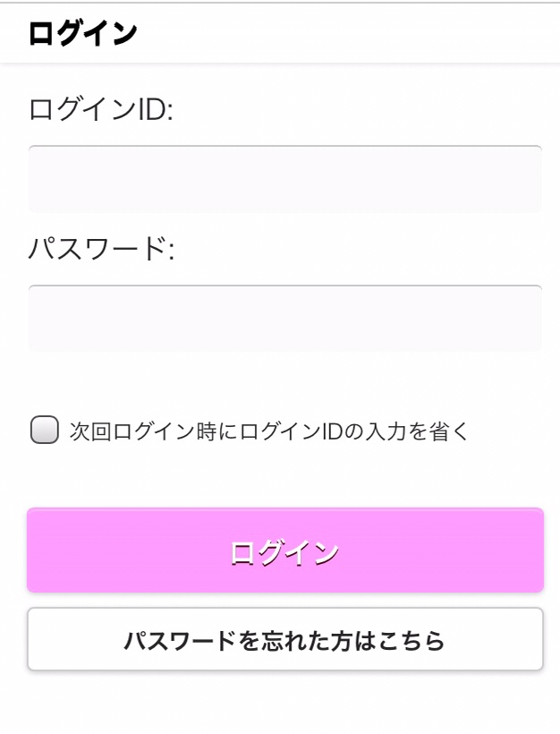This screenshot has height=734, width=560.
Task: Submit the form with the ログイン button
Action: 284,550
